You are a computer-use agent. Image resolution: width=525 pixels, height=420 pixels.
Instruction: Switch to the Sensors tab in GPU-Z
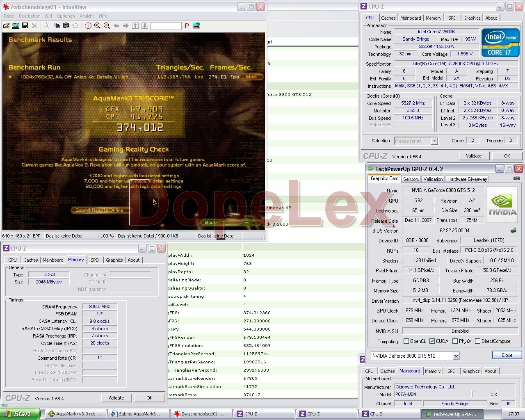click(411, 179)
